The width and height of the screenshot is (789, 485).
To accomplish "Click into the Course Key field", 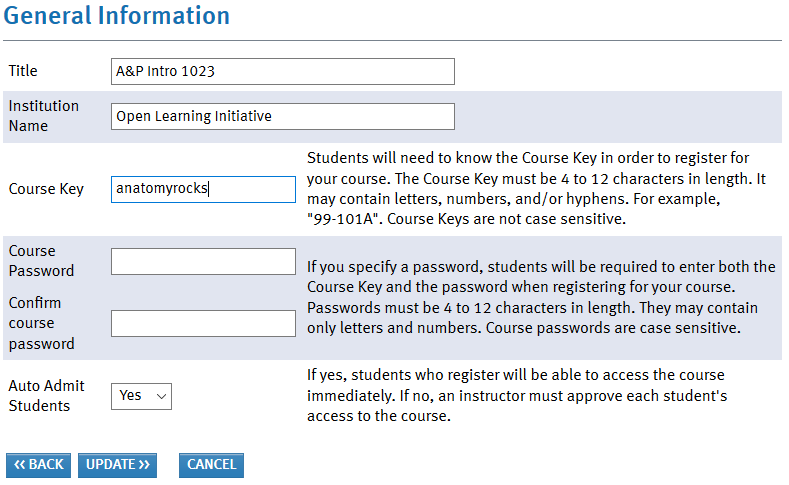I will tap(203, 189).
